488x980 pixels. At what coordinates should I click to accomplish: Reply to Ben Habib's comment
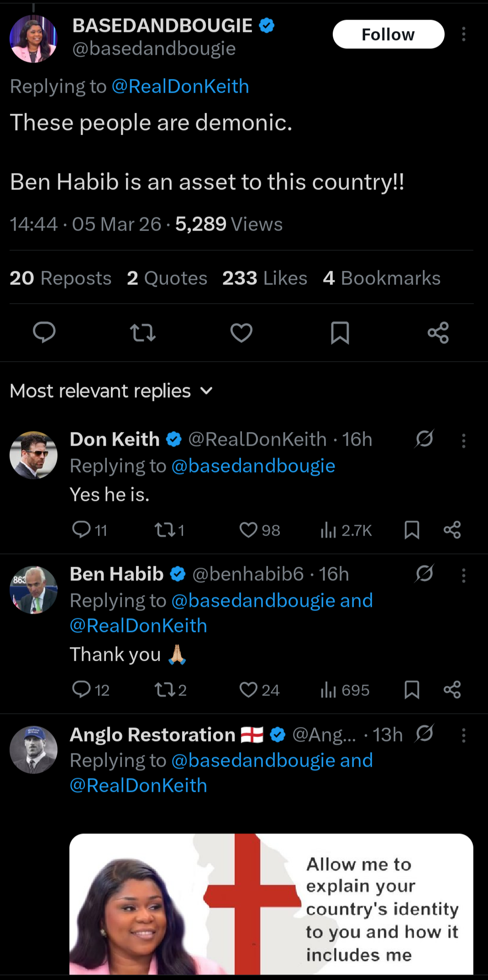point(82,689)
